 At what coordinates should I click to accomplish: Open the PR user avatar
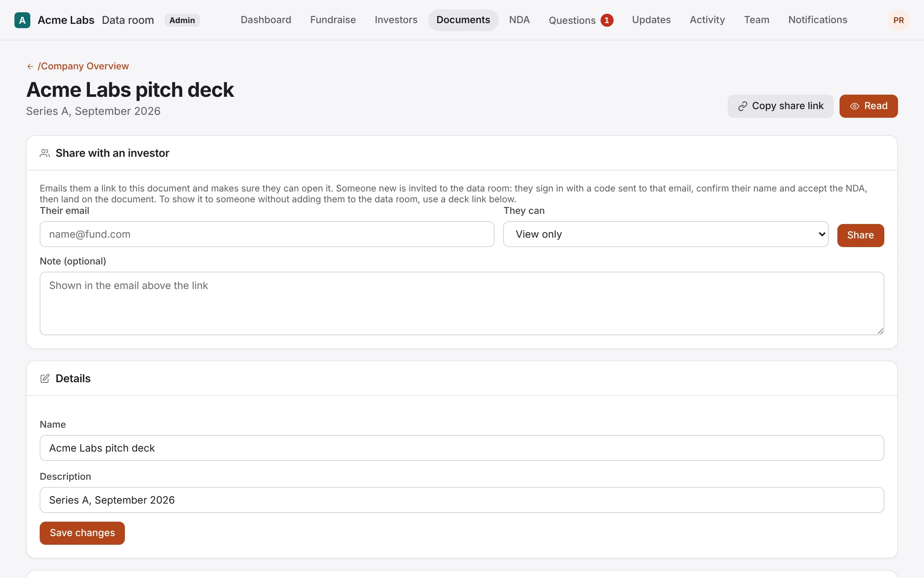click(898, 20)
